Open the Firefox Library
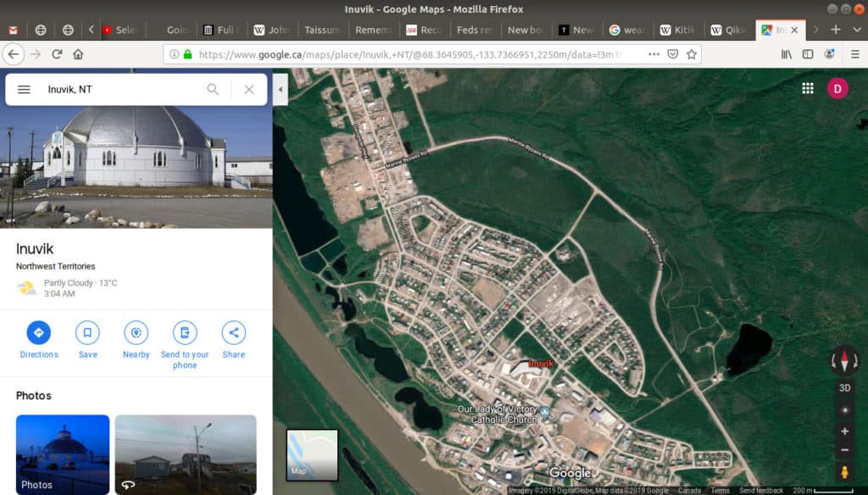This screenshot has height=495, width=868. 786,54
